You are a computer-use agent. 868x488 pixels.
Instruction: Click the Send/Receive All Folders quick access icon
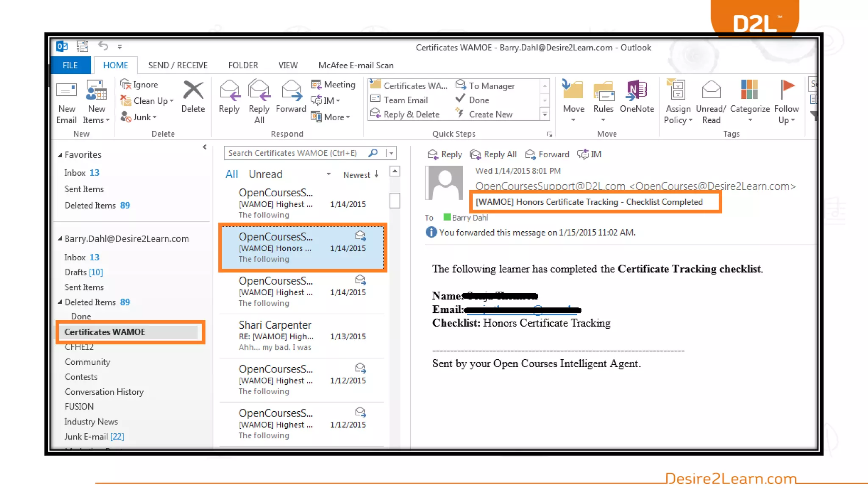(82, 46)
